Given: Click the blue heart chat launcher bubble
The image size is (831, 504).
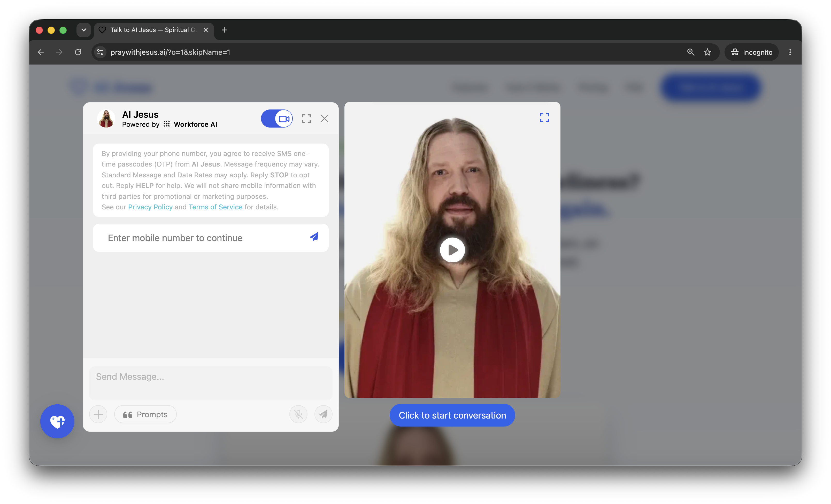Looking at the screenshot, I should tap(57, 421).
